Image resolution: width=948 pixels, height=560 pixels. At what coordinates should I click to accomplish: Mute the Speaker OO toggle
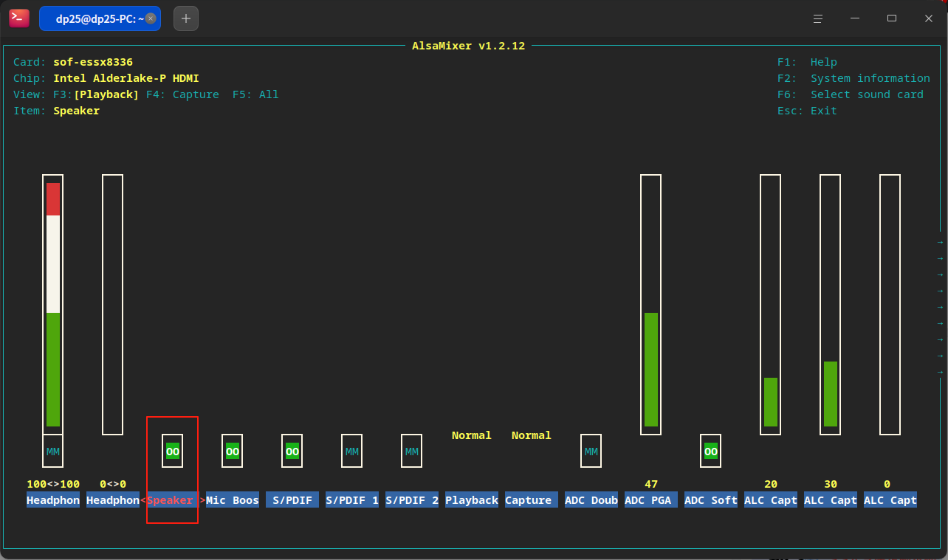173,451
